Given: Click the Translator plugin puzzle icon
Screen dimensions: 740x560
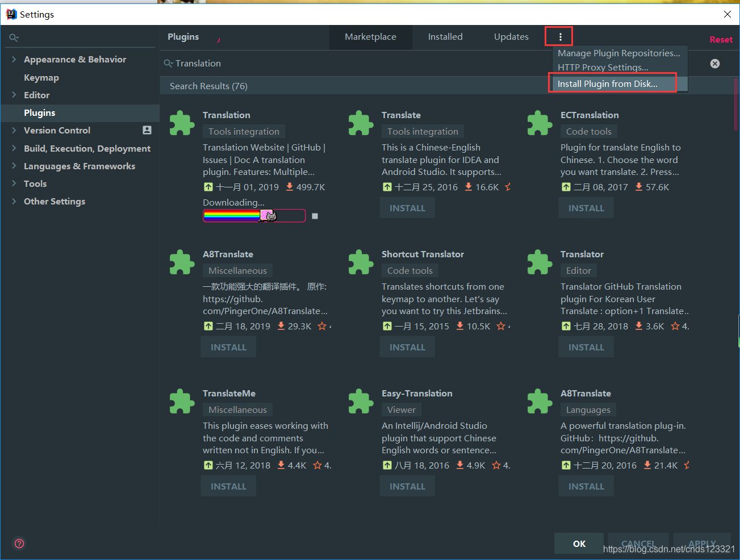Looking at the screenshot, I should [540, 262].
